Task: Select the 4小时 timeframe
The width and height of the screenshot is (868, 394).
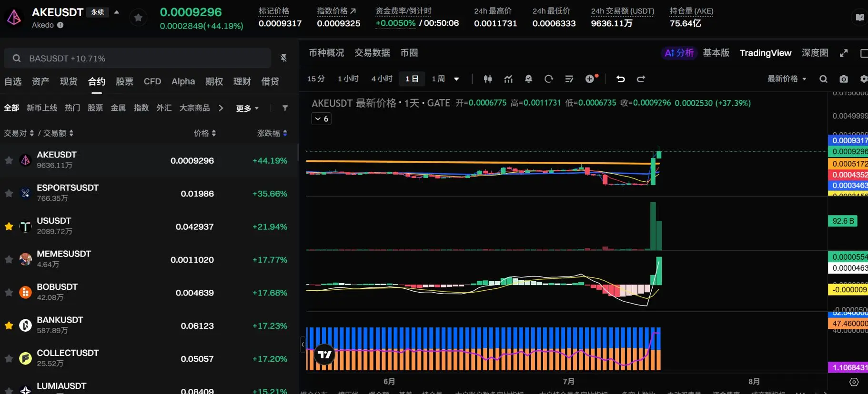Action: coord(382,79)
